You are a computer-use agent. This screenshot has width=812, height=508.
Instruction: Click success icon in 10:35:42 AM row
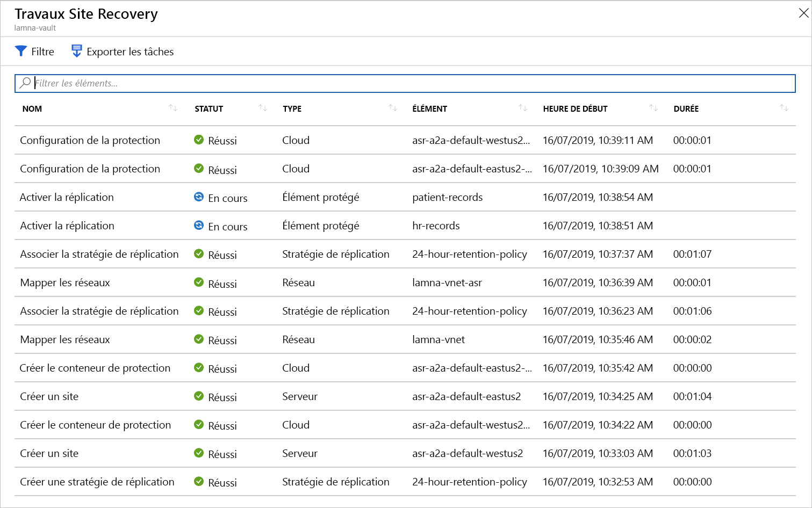coord(199,367)
